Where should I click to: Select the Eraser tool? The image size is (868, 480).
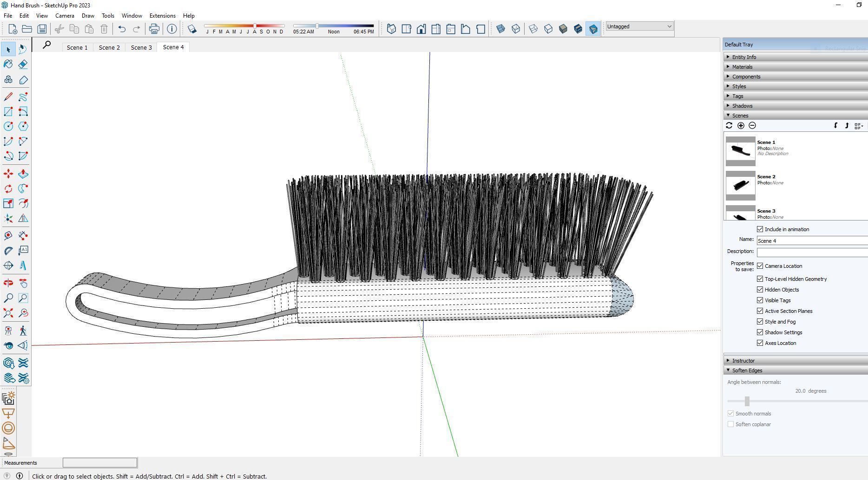[23, 64]
